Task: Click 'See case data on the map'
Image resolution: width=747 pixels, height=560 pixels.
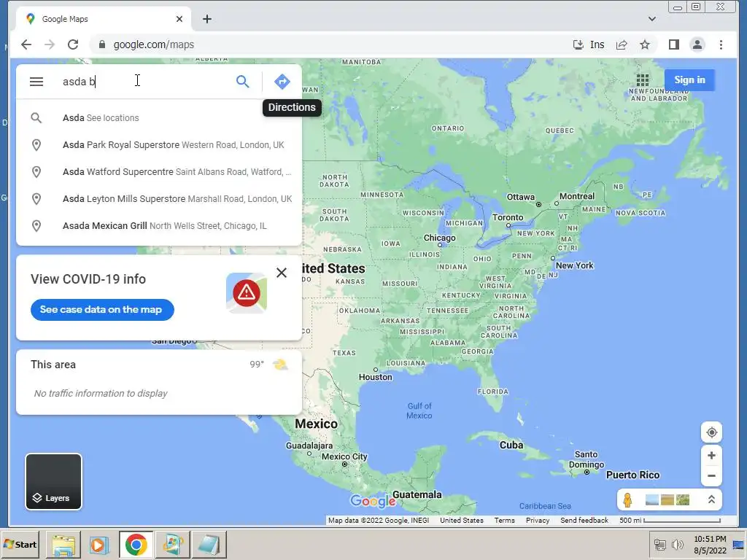Action: click(x=102, y=309)
